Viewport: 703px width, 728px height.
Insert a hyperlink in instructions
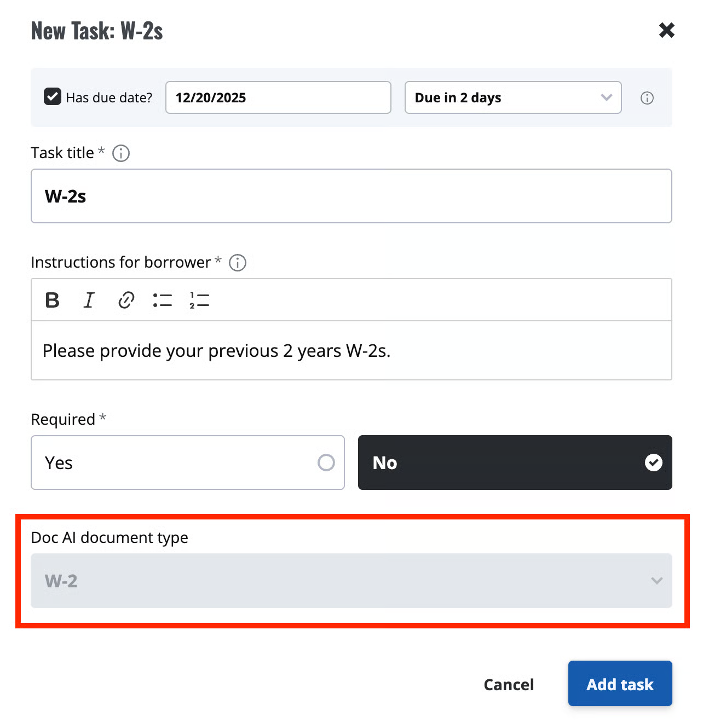[126, 300]
